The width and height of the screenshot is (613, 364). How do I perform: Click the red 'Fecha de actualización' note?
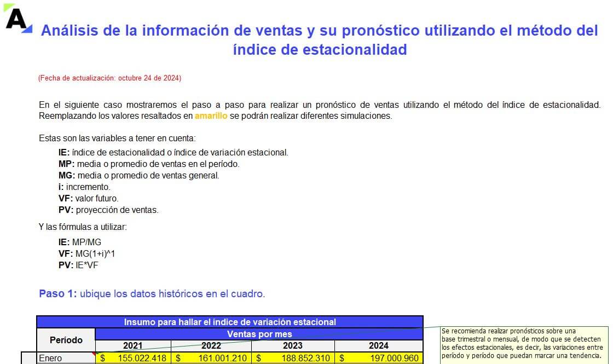[109, 78]
